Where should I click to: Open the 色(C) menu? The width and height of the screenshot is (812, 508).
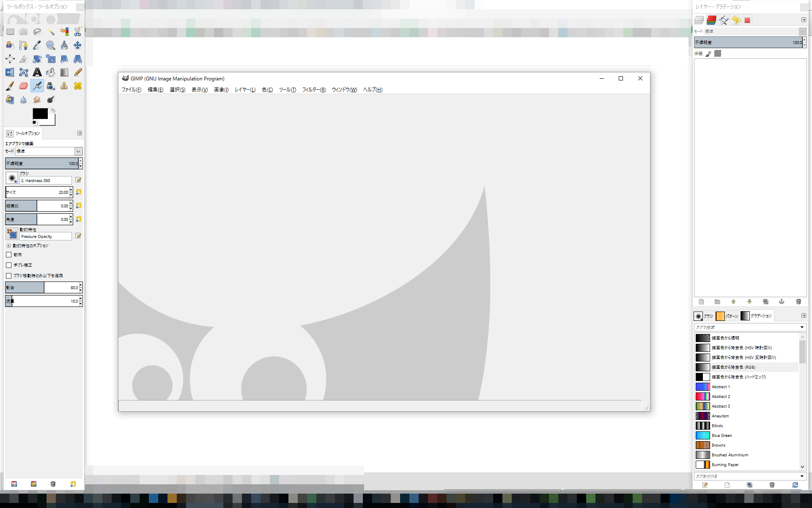click(267, 90)
